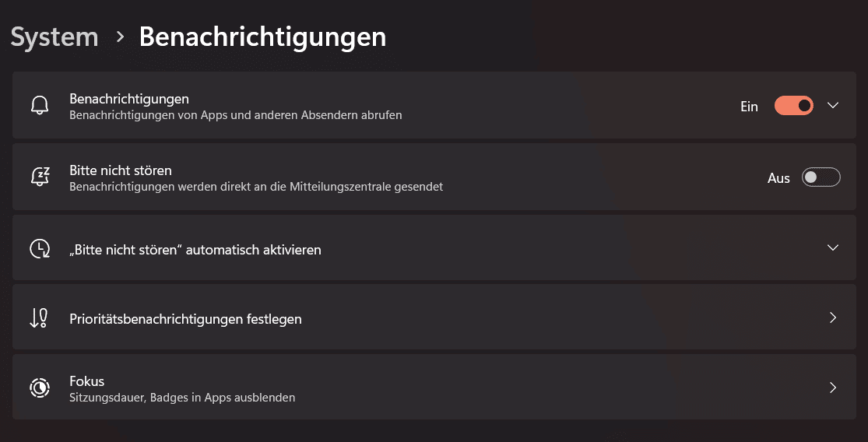Image resolution: width=868 pixels, height=442 pixels.
Task: Open the Prioritätsbenachrichtigungen festlegen entry
Action: tap(185, 319)
